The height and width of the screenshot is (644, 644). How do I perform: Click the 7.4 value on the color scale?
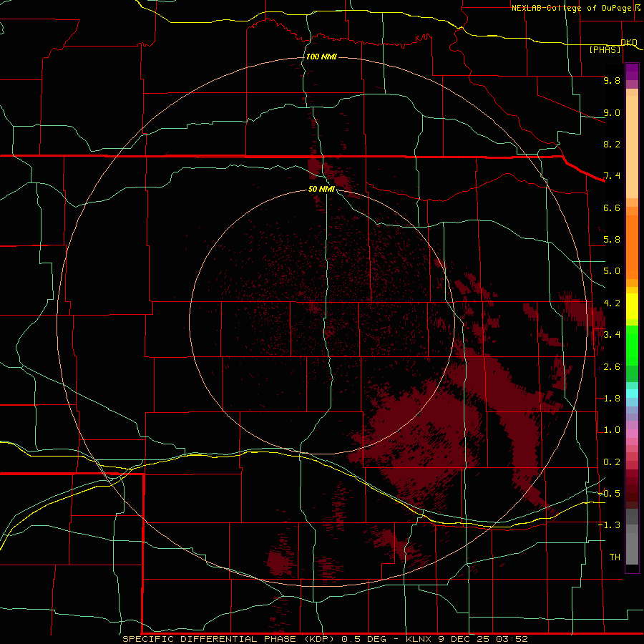click(612, 176)
